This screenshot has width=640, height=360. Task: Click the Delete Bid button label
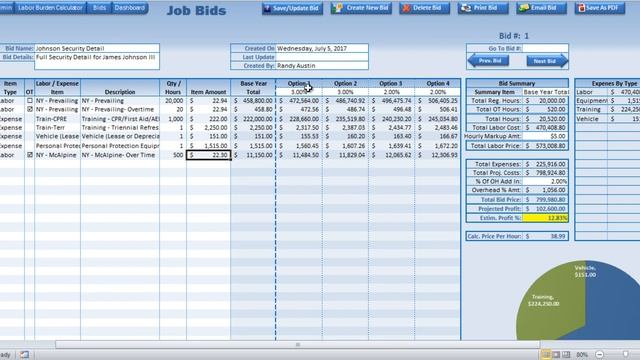tap(427, 8)
